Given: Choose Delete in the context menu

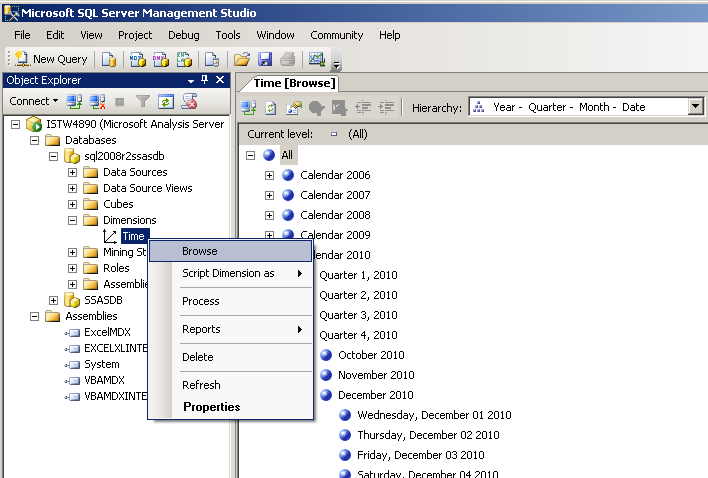Looking at the screenshot, I should 231,357.
